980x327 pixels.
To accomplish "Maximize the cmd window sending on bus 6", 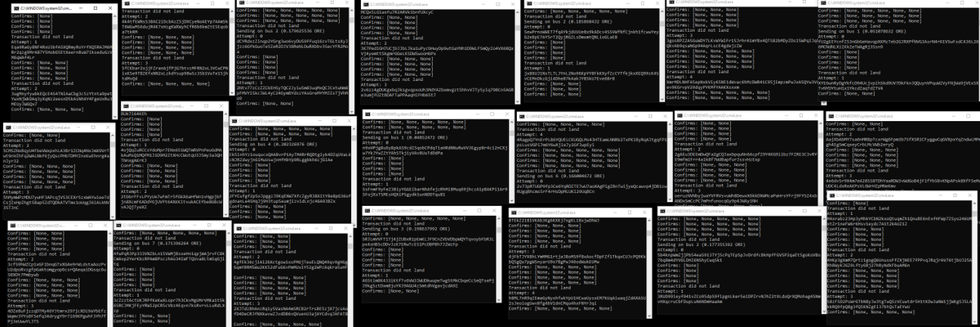I will 650,116.
